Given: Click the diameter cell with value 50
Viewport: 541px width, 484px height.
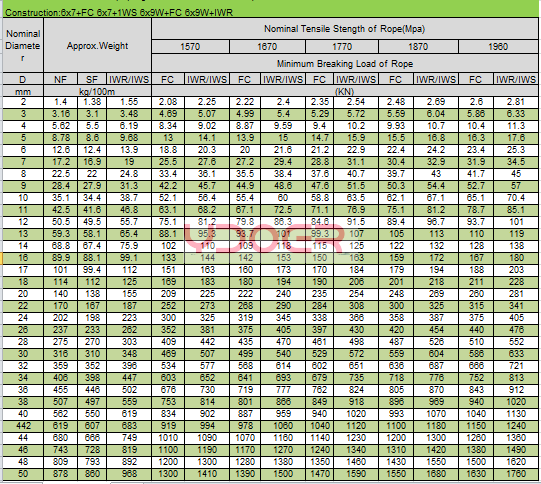Looking at the screenshot, I should (23, 474).
